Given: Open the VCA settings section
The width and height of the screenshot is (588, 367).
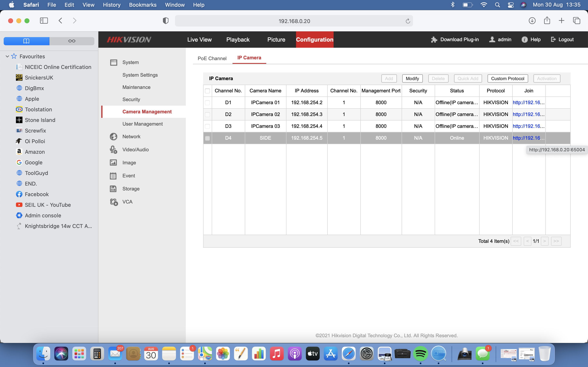Looking at the screenshot, I should click(x=127, y=202).
